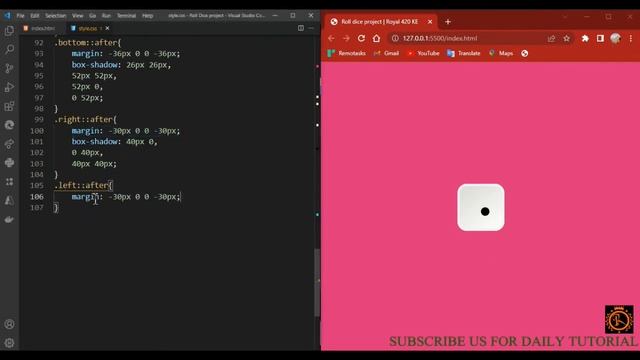
Task: Click the globe bookmark after Maps
Action: pyautogui.click(x=524, y=53)
